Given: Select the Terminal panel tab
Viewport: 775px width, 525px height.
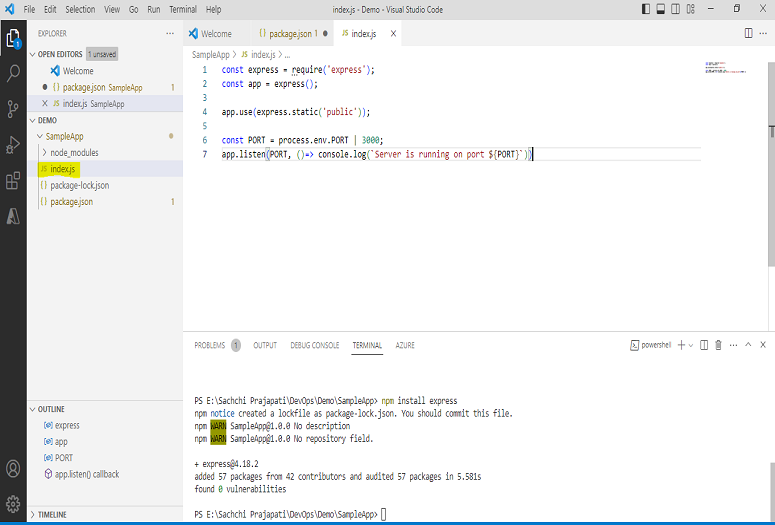Looking at the screenshot, I should [x=367, y=345].
